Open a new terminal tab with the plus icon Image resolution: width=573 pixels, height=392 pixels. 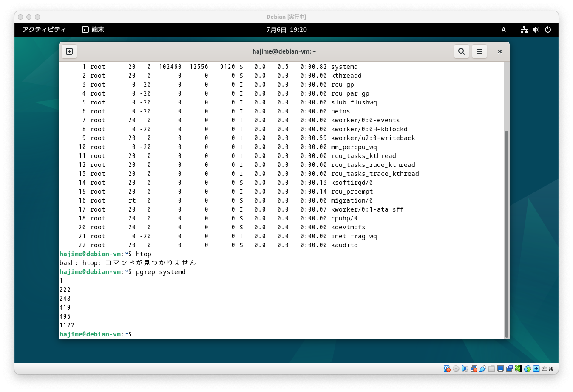coord(69,51)
